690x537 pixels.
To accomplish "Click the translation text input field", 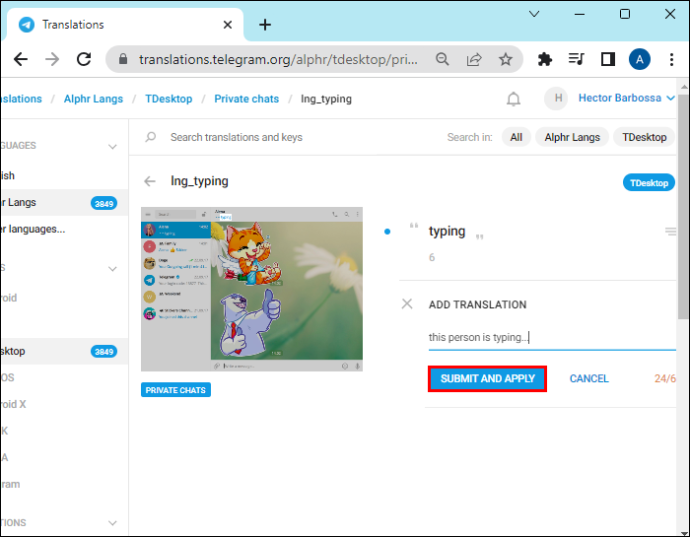I will [552, 337].
